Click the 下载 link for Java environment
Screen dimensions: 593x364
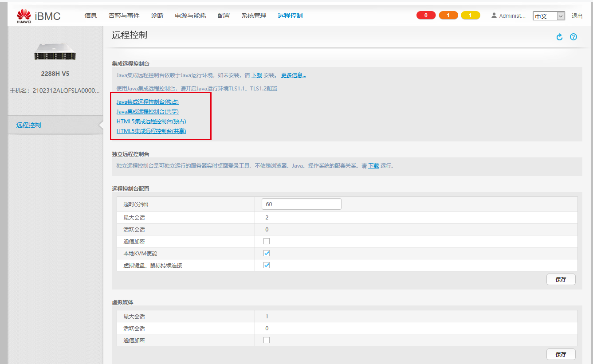[x=256, y=75]
